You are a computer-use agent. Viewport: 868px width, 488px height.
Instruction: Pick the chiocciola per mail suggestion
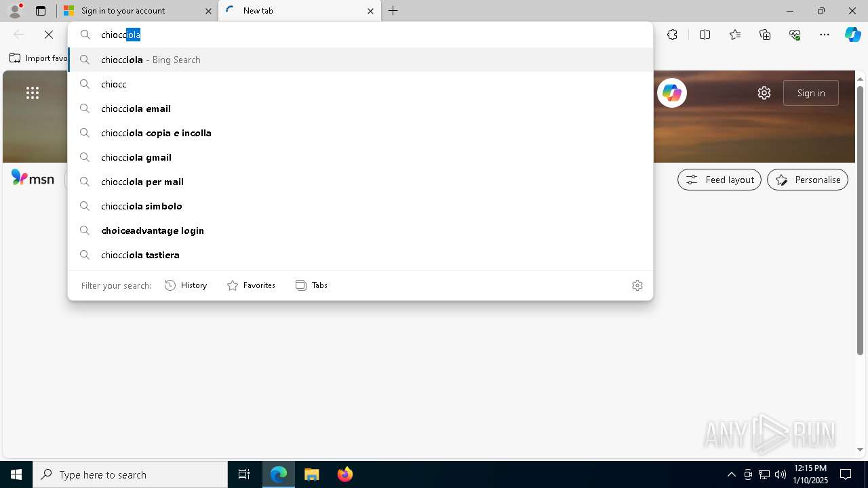pos(361,182)
